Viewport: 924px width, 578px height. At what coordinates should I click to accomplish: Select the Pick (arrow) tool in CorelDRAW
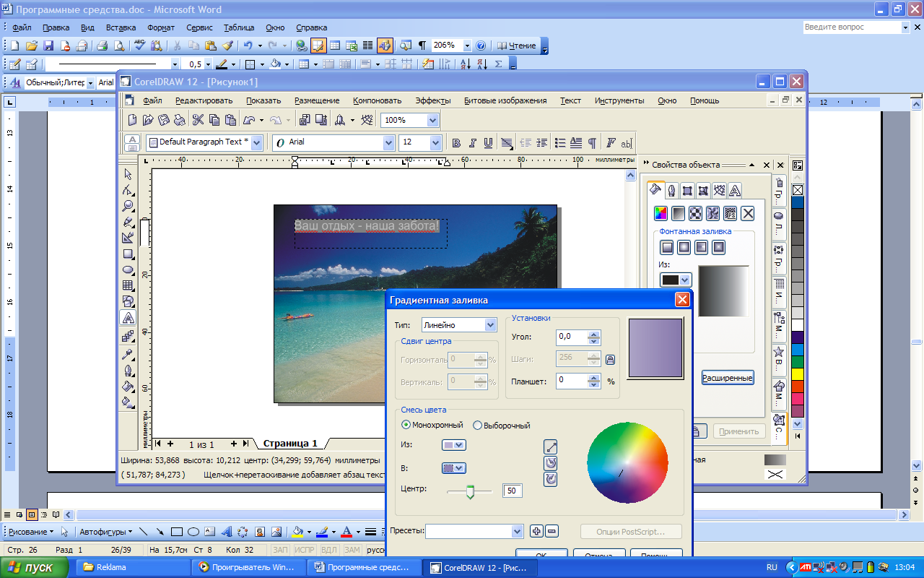[128, 174]
